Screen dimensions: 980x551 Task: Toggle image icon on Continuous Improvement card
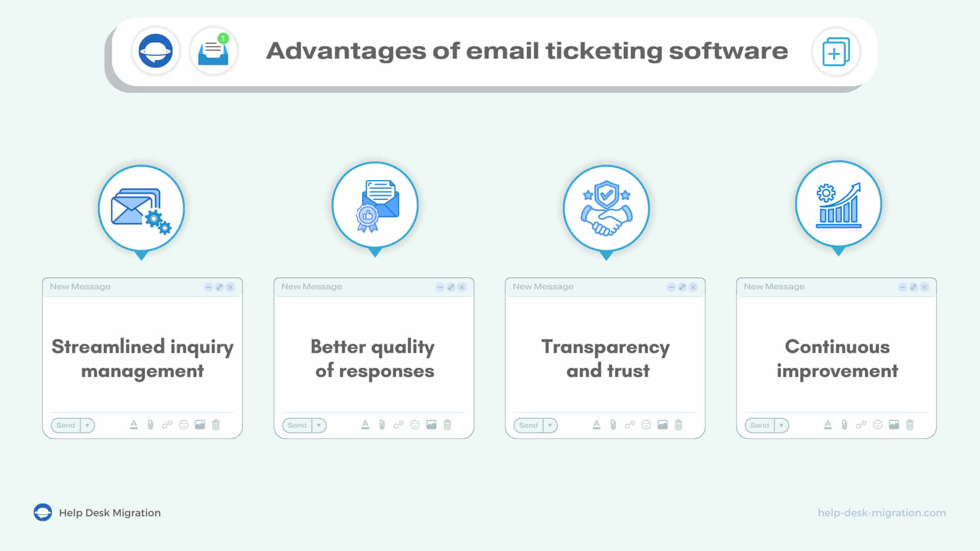[x=894, y=424]
